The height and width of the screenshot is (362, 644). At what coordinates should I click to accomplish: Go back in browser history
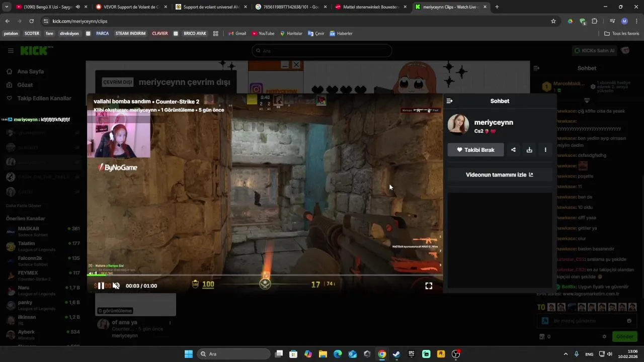pos(7,21)
